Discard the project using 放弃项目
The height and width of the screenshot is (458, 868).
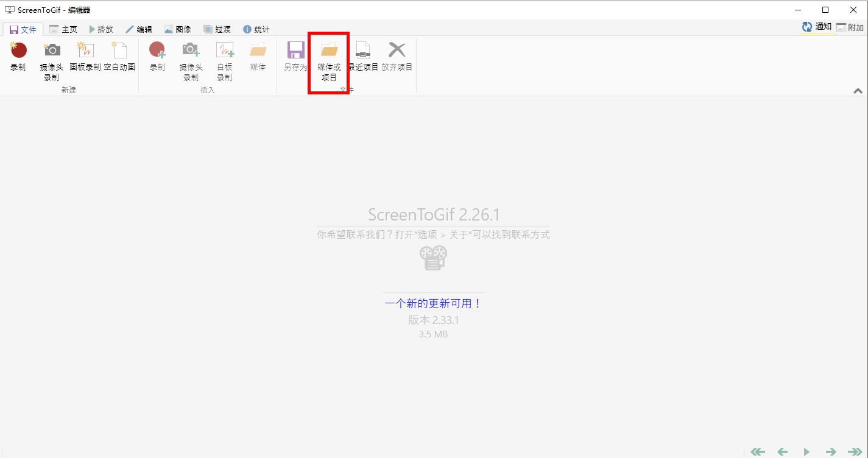[x=397, y=58]
